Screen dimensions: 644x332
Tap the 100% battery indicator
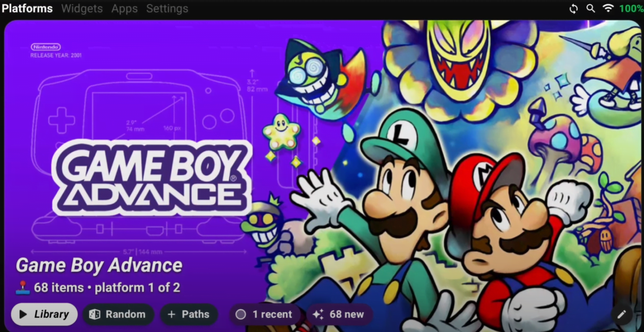[631, 8]
